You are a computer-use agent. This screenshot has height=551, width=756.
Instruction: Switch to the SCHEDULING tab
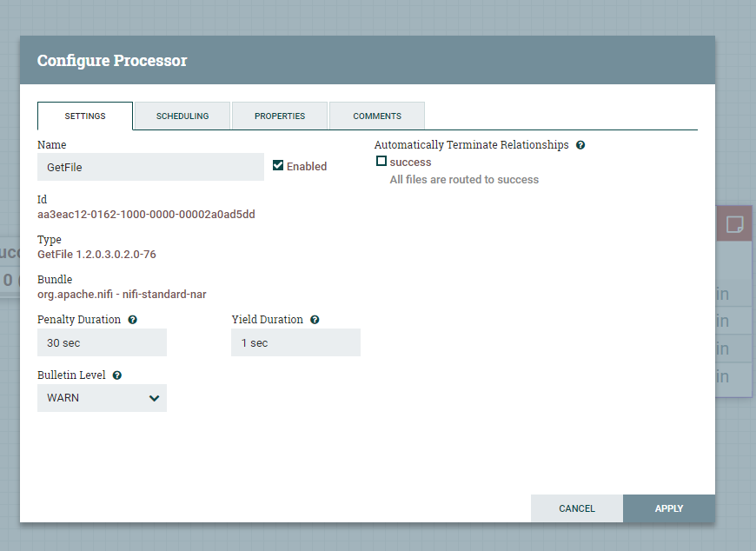coord(182,116)
